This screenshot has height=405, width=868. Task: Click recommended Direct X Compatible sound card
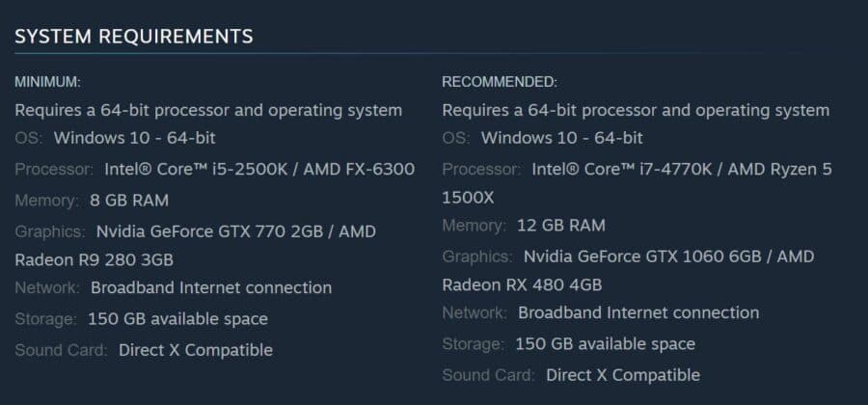(x=622, y=375)
